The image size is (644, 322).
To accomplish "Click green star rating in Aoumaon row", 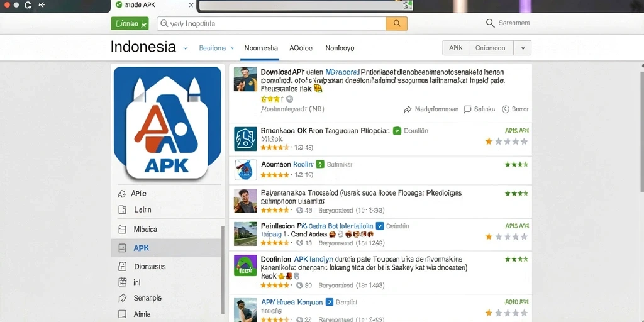I will click(x=516, y=164).
